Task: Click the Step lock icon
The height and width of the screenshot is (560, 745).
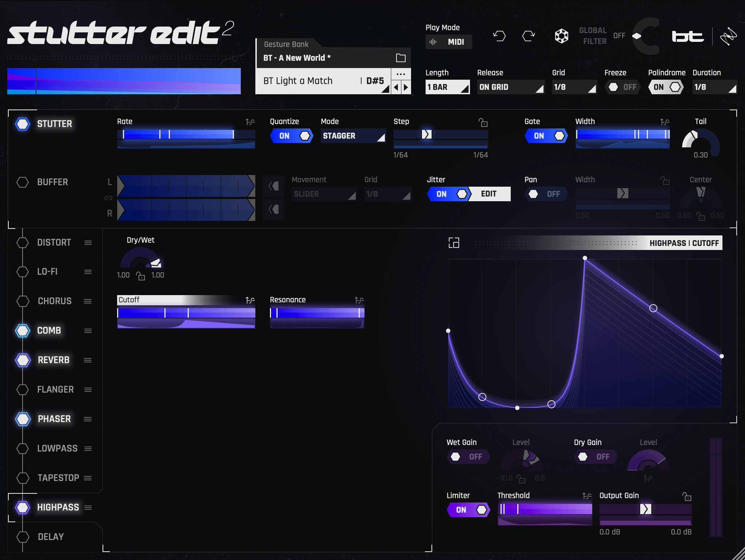Action: [x=483, y=122]
